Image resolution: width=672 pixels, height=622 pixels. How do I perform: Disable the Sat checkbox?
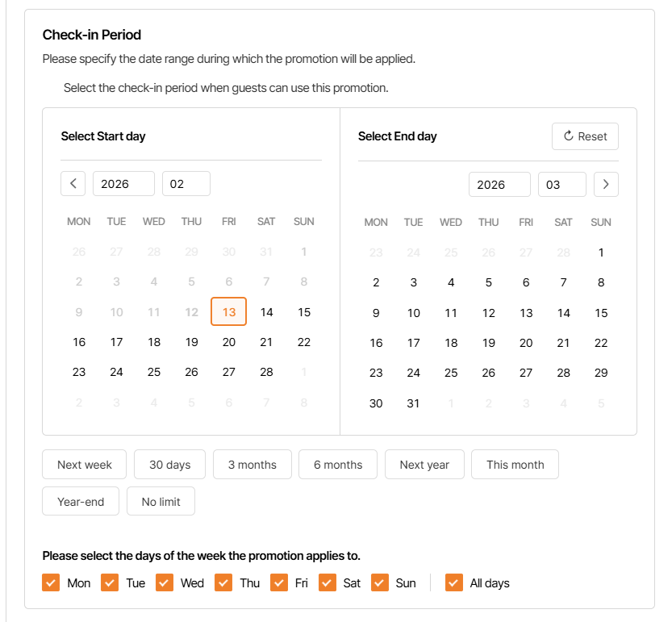tap(328, 582)
